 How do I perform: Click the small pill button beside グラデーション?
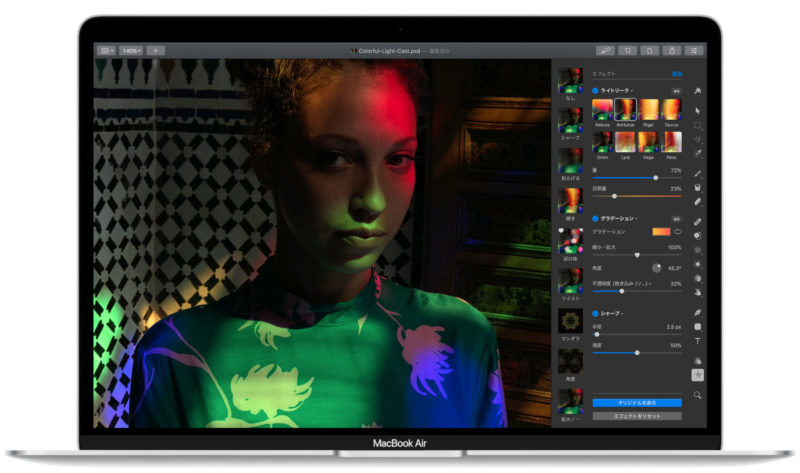[x=677, y=218]
